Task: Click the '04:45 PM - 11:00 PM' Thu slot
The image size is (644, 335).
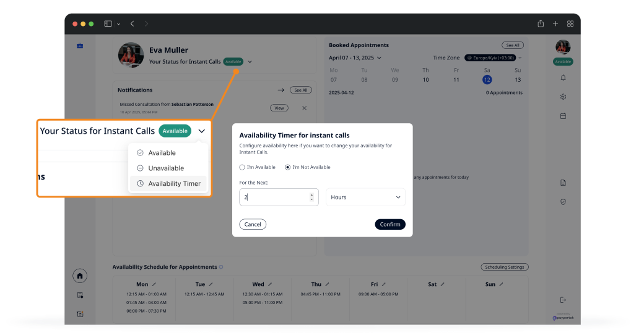Action: pyautogui.click(x=320, y=294)
